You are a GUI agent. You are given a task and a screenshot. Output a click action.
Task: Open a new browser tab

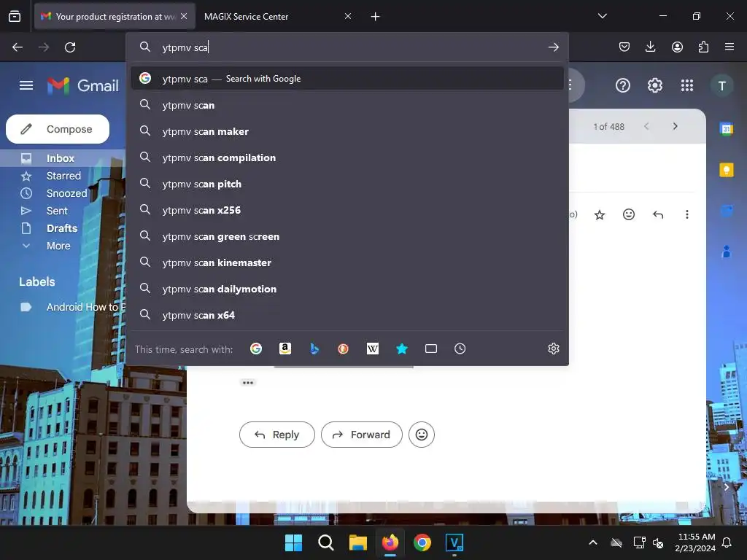376,17
